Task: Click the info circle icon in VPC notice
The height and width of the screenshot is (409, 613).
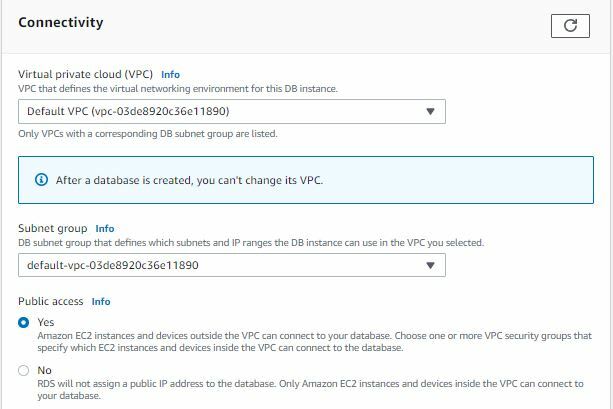Action: [41, 180]
